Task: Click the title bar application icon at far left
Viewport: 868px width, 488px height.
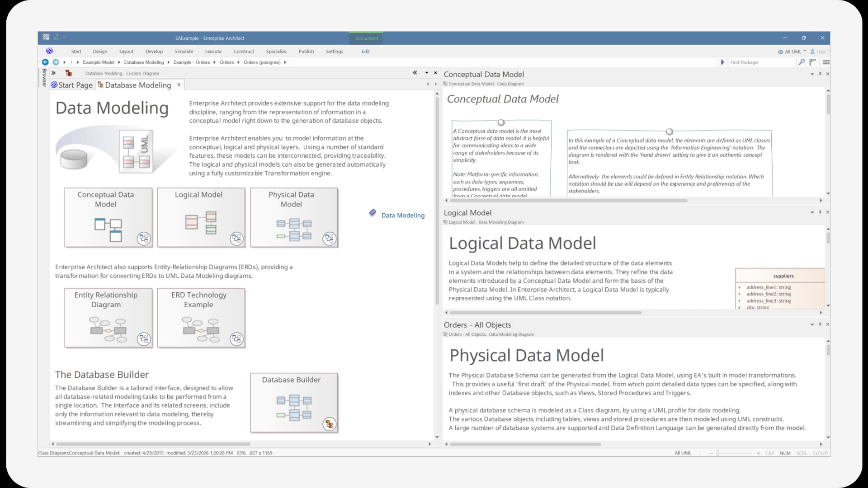Action: [46, 38]
